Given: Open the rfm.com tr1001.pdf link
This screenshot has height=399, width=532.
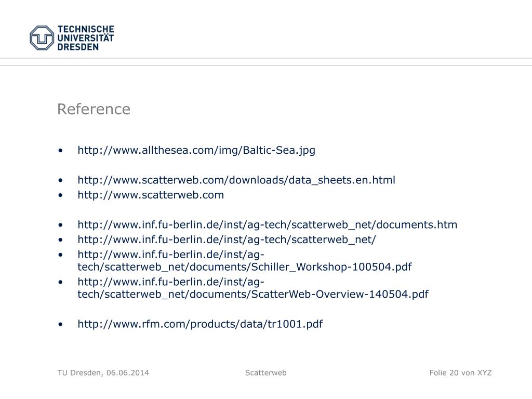Looking at the screenshot, I should [x=200, y=324].
